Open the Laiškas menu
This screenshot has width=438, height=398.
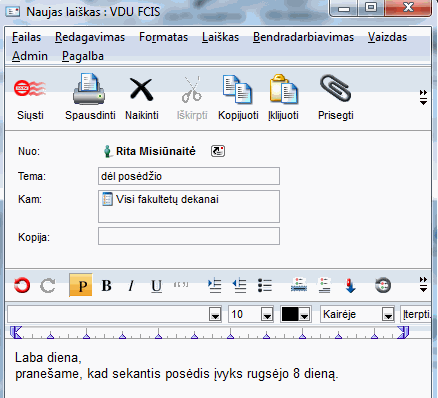[x=220, y=37]
